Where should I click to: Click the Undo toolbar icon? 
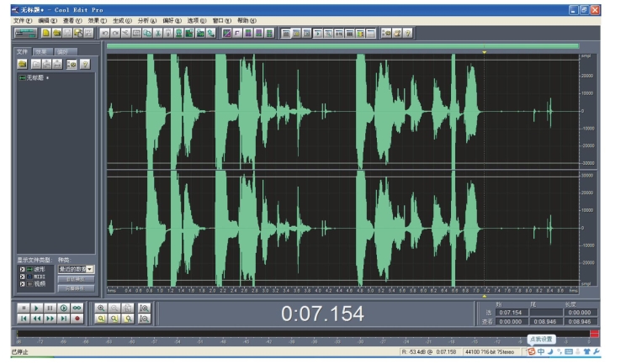coord(104,33)
